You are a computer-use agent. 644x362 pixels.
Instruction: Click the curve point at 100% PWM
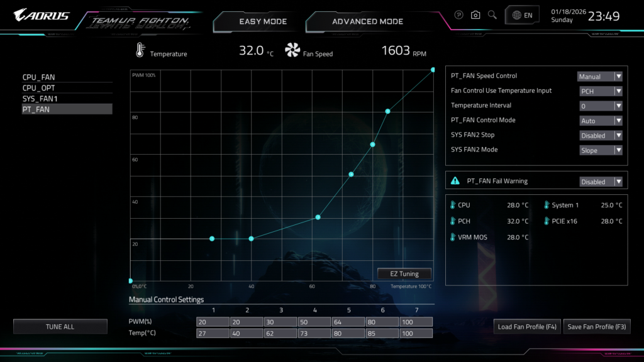click(x=433, y=70)
